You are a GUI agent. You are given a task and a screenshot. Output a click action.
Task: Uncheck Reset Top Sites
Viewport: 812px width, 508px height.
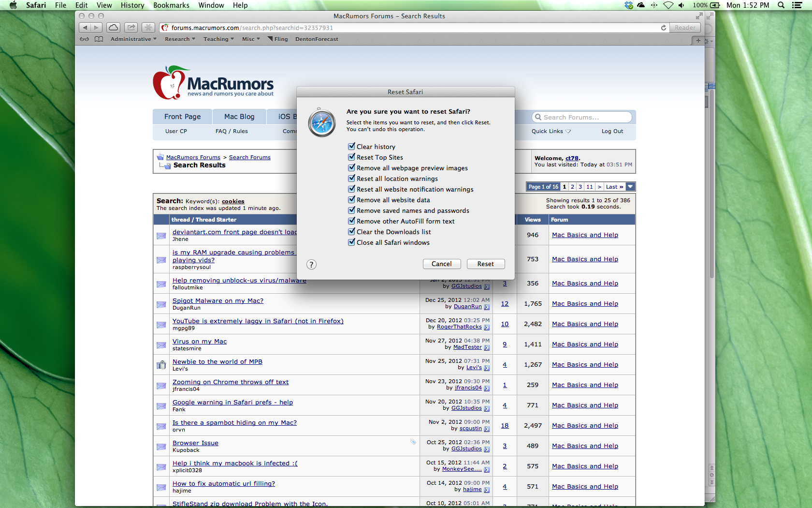click(x=351, y=157)
